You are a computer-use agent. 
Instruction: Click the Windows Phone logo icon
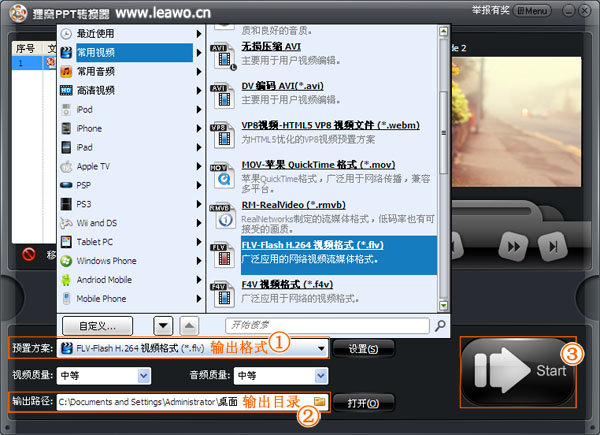point(66,261)
